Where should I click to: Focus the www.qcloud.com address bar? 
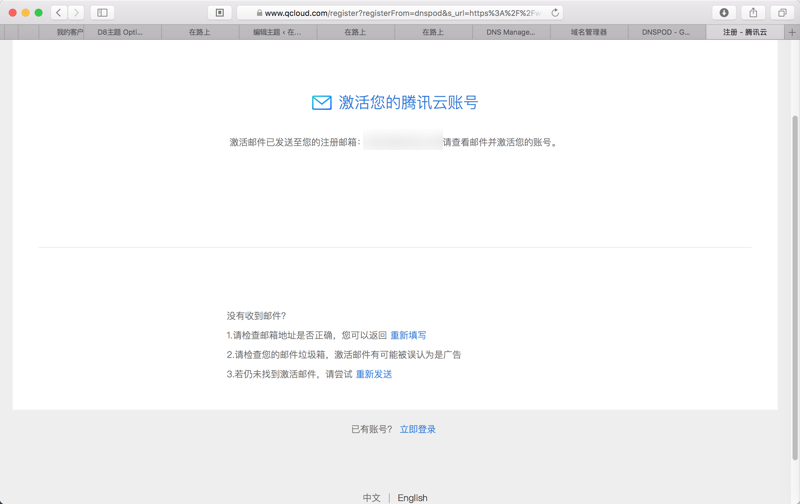400,13
